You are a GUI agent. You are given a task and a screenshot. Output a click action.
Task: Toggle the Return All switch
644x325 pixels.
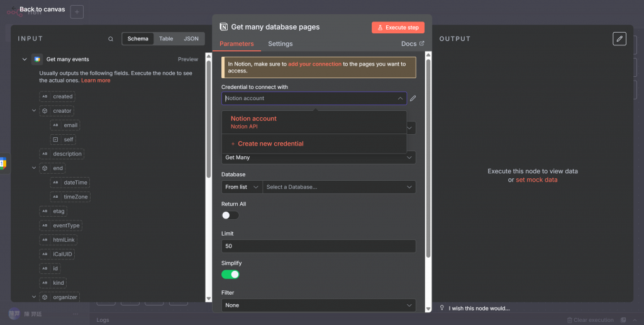coord(230,215)
